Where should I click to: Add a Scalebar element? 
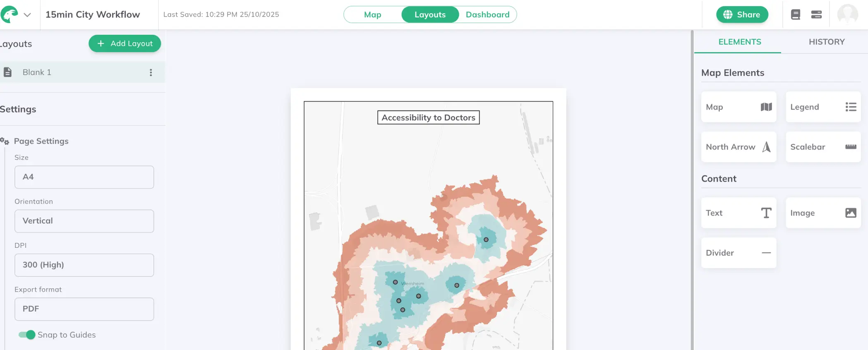[x=823, y=147]
